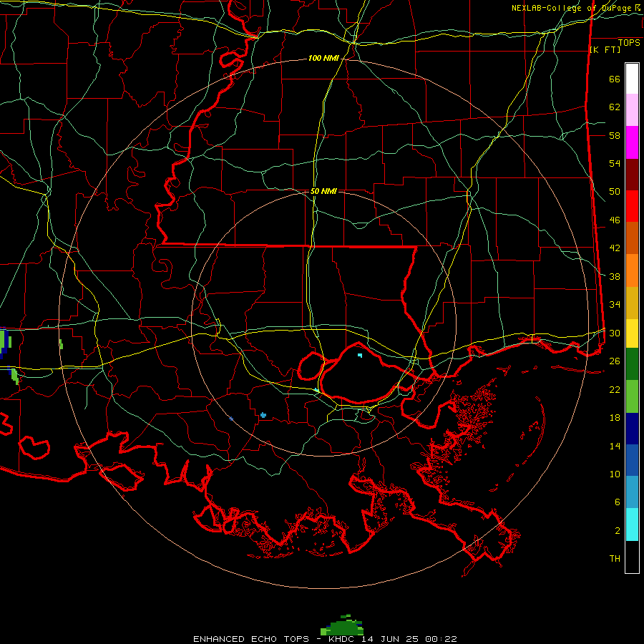Click the legend value "26"

pyautogui.click(x=615, y=361)
